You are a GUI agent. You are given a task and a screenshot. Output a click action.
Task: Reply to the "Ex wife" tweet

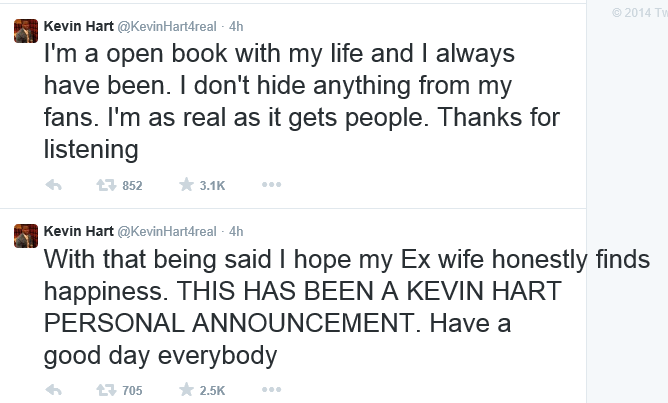[x=55, y=390]
